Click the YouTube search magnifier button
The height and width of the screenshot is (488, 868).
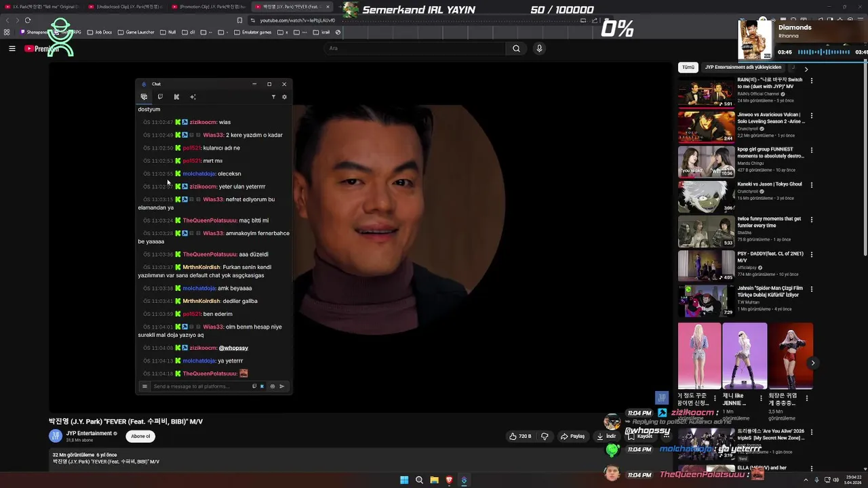tap(516, 48)
